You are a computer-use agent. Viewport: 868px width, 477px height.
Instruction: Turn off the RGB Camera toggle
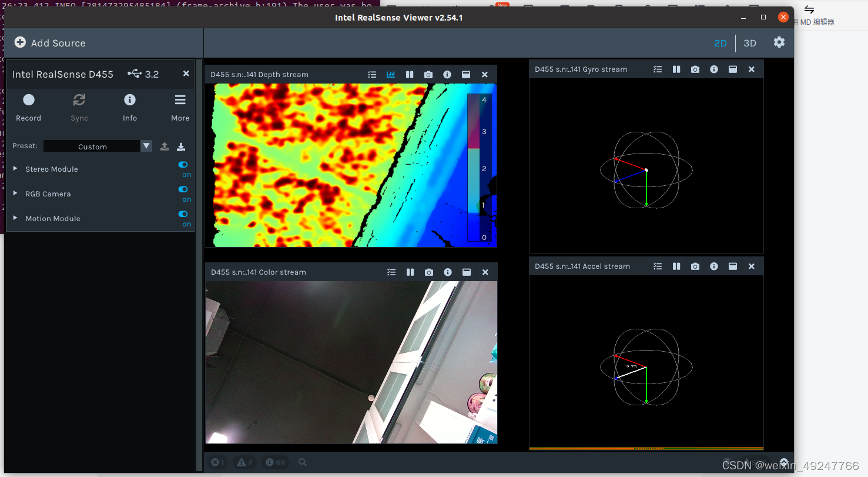pos(183,189)
